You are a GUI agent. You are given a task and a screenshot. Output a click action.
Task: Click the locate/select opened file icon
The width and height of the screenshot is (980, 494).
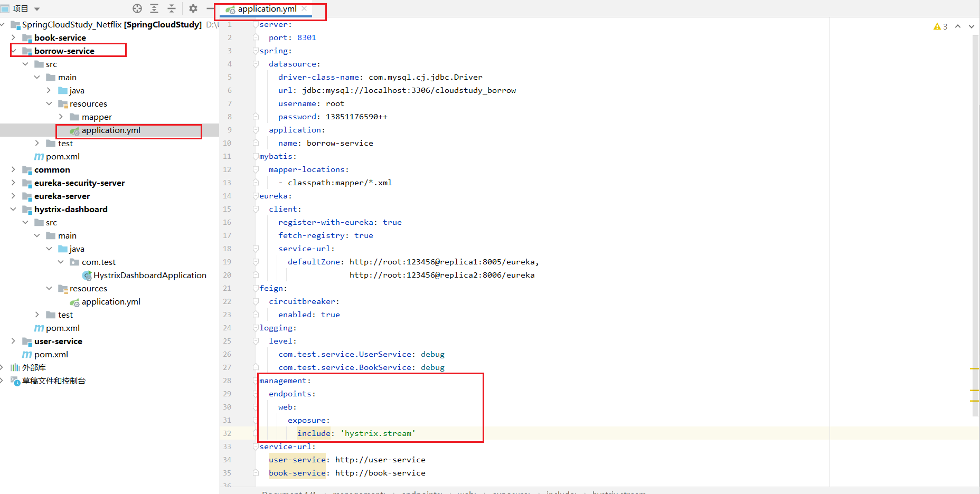click(137, 8)
